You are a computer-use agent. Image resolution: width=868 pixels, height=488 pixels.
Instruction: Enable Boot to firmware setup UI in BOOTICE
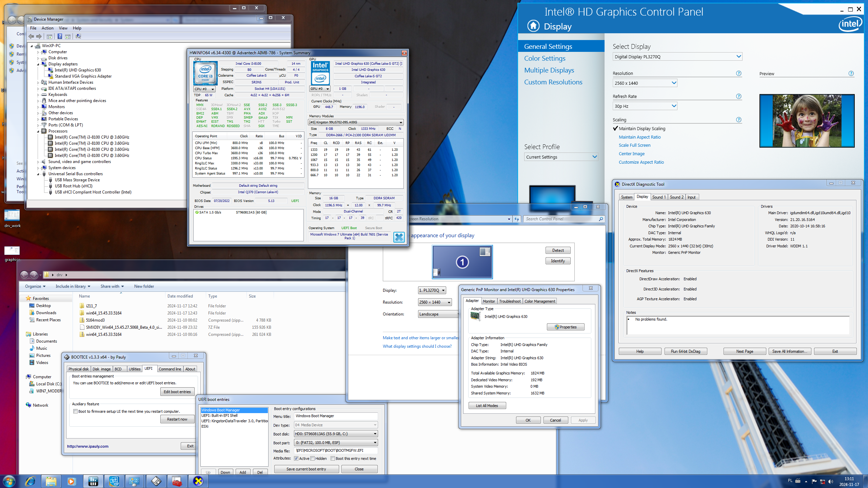click(75, 411)
